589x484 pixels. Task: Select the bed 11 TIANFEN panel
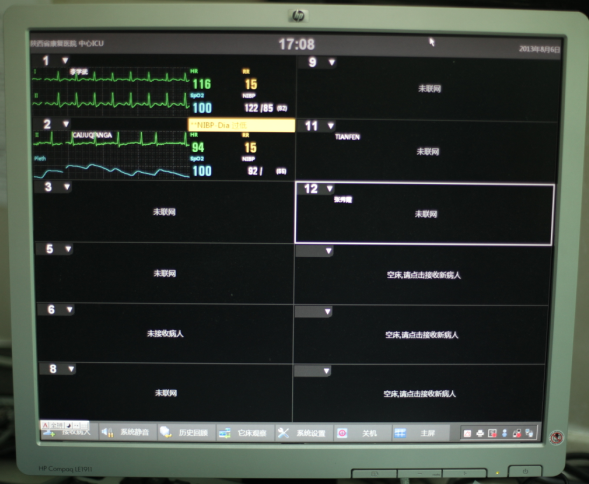428,151
